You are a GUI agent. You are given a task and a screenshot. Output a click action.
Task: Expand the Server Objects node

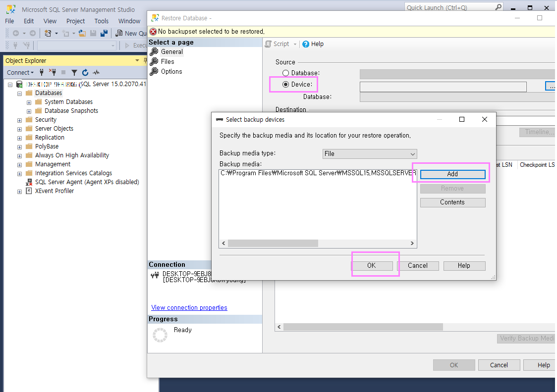[x=19, y=129]
